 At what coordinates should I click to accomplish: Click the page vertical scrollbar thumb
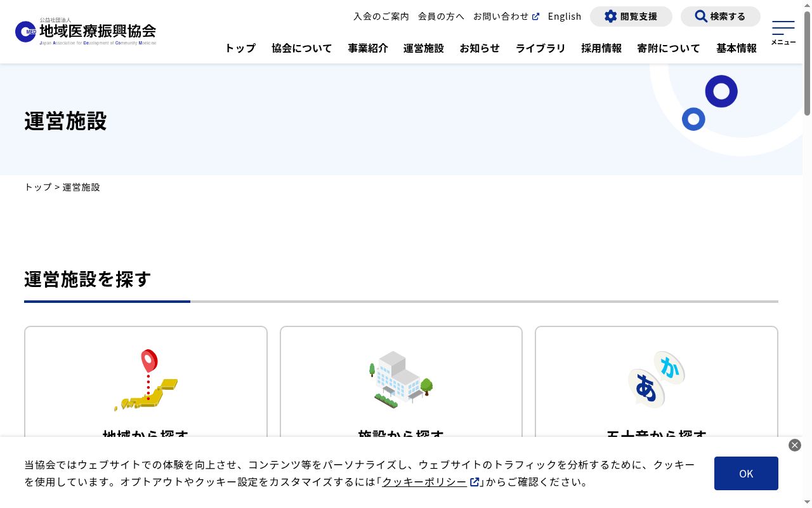(807, 63)
